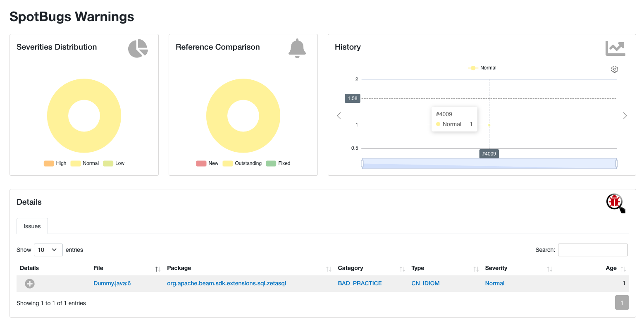Expand details with the plus icon for Dummy.java:6
This screenshot has height=325, width=644.
[30, 284]
